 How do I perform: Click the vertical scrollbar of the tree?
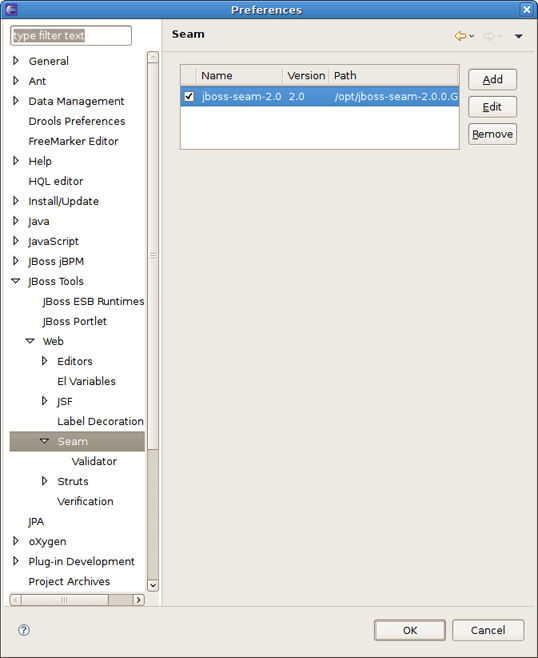(153, 321)
